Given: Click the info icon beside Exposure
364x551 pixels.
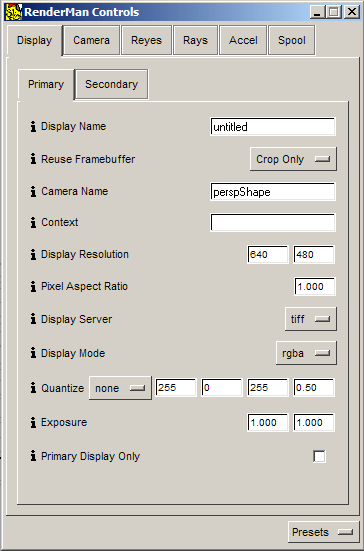Looking at the screenshot, I should coord(33,422).
